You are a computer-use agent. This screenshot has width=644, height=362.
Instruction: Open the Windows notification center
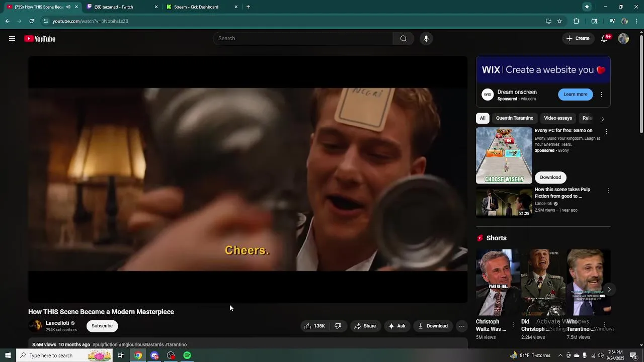pos(633,355)
